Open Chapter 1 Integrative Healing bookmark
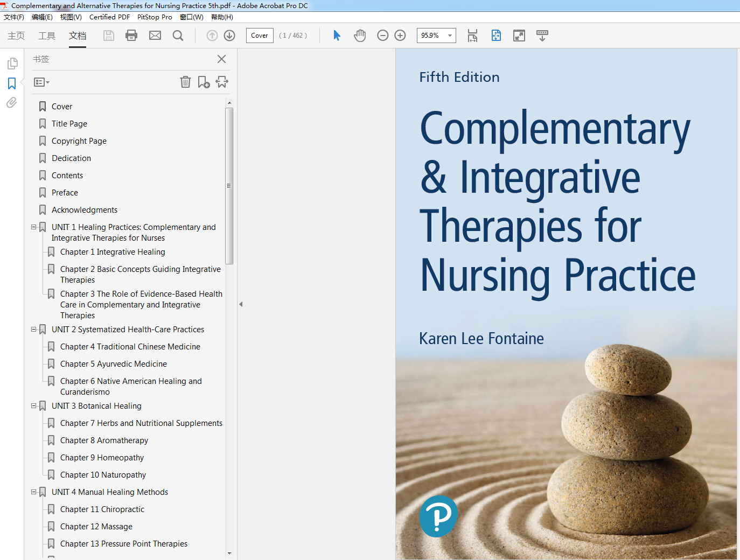 point(113,252)
